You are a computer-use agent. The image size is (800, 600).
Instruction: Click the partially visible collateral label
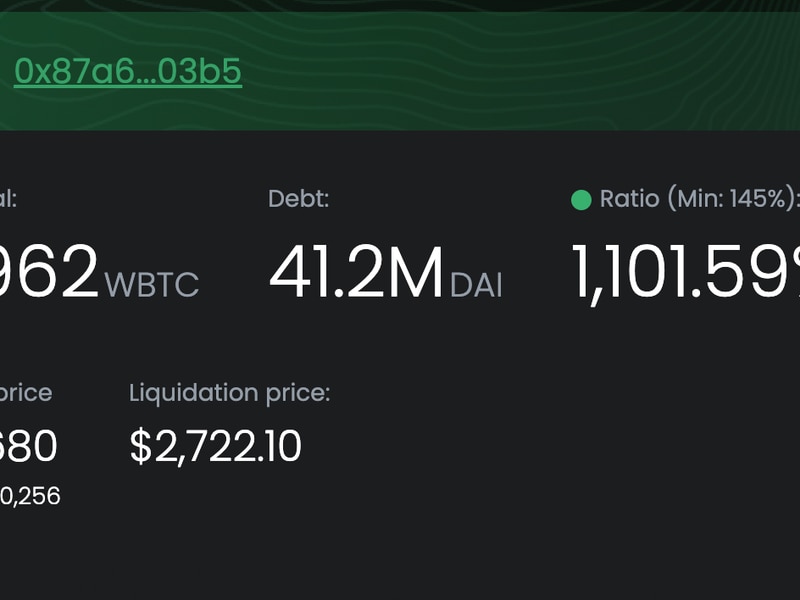coord(8,198)
